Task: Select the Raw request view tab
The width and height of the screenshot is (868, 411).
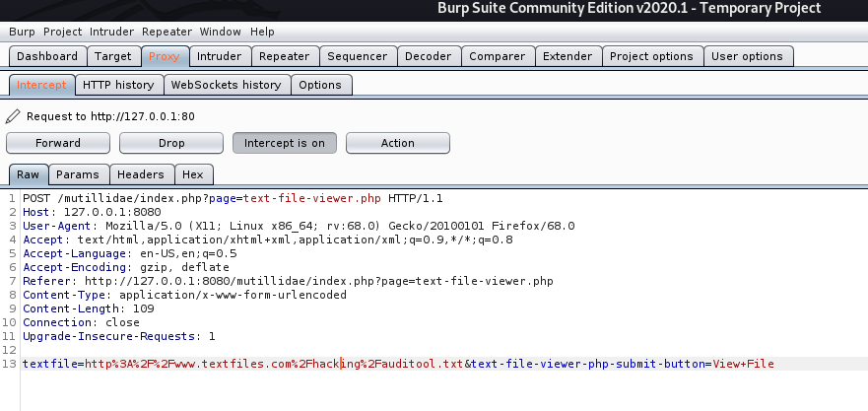Action: tap(29, 174)
